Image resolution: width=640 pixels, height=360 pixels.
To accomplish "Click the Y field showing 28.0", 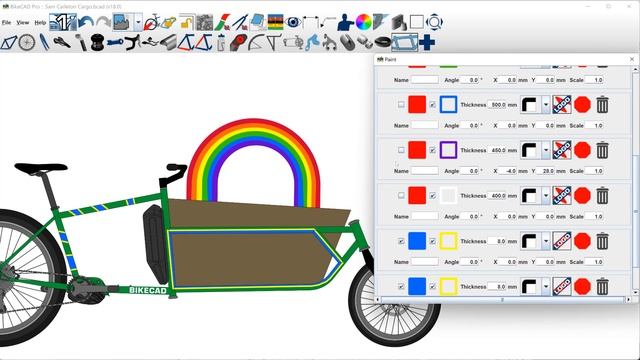I will tap(545, 171).
